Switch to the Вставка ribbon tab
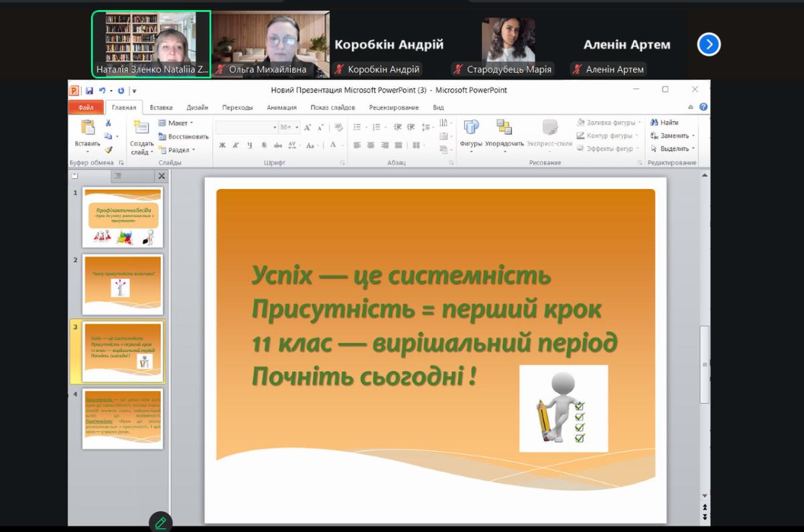Screen dimensions: 804x532 pyautogui.click(x=161, y=107)
